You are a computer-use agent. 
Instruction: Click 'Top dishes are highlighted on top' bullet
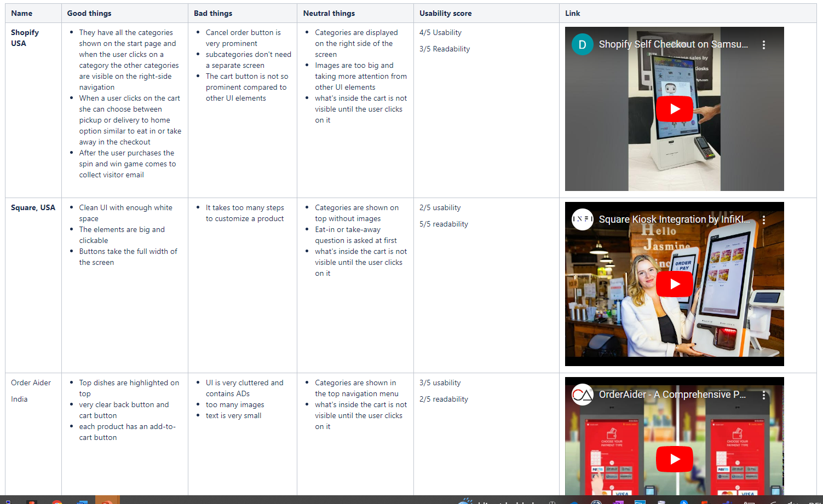pyautogui.click(x=129, y=388)
